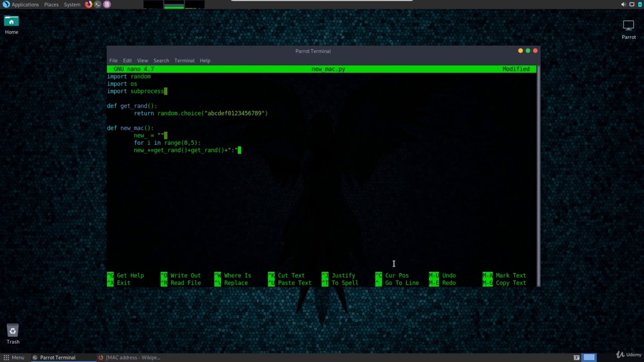This screenshot has height=362, width=644.
Task: Minimize the Parrot Terminal window
Action: [x=520, y=51]
